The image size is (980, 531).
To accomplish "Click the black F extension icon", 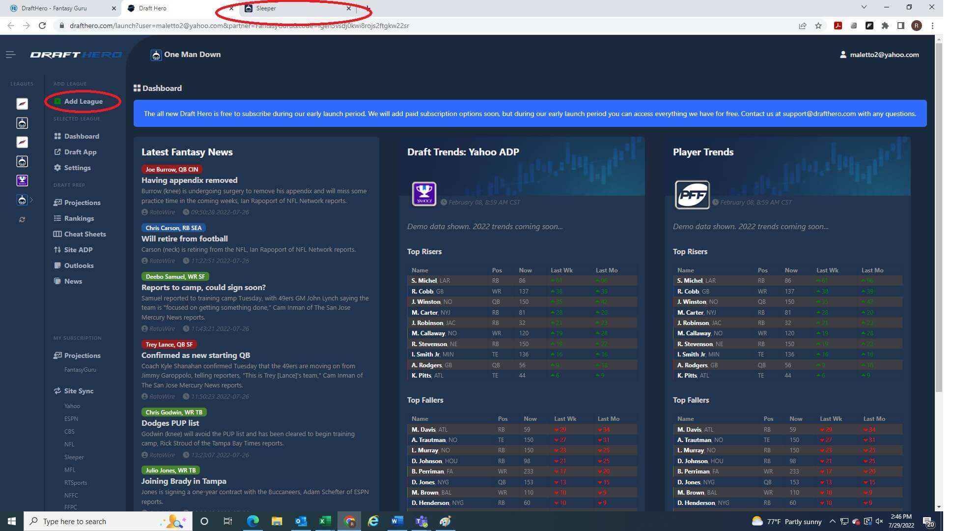I will click(869, 26).
